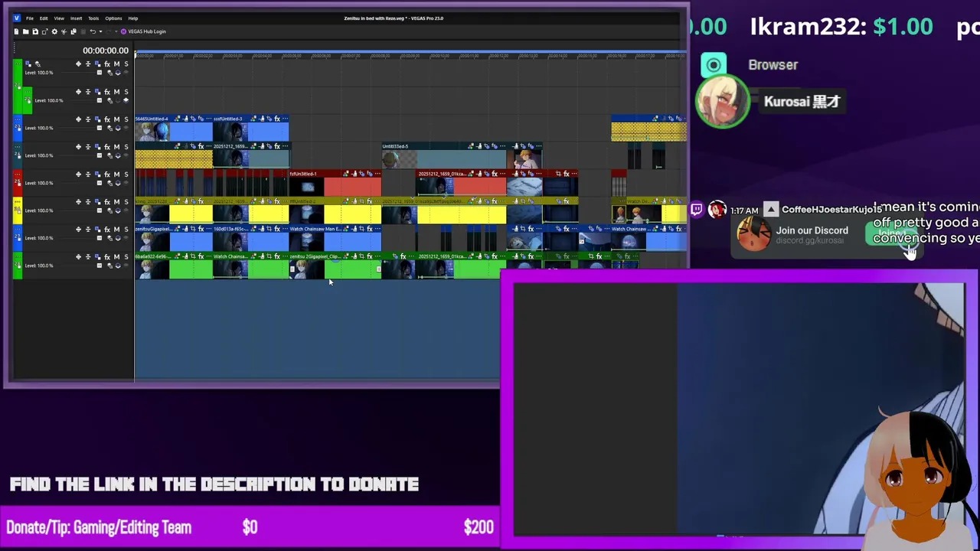The height and width of the screenshot is (551, 980).
Task: Open the Options menu
Action: click(113, 18)
